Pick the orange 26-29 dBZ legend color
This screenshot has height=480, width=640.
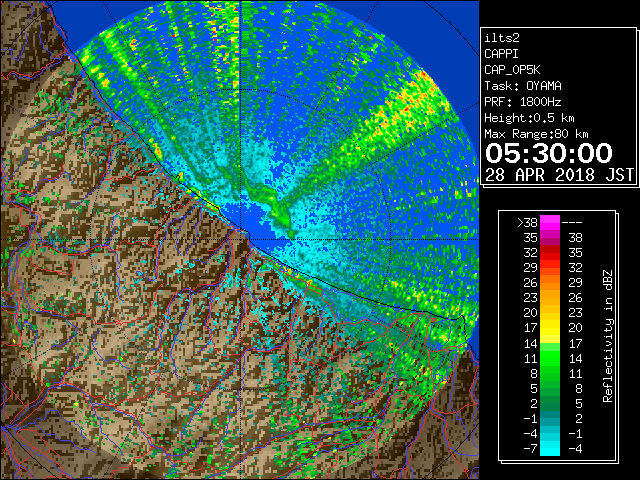point(550,282)
